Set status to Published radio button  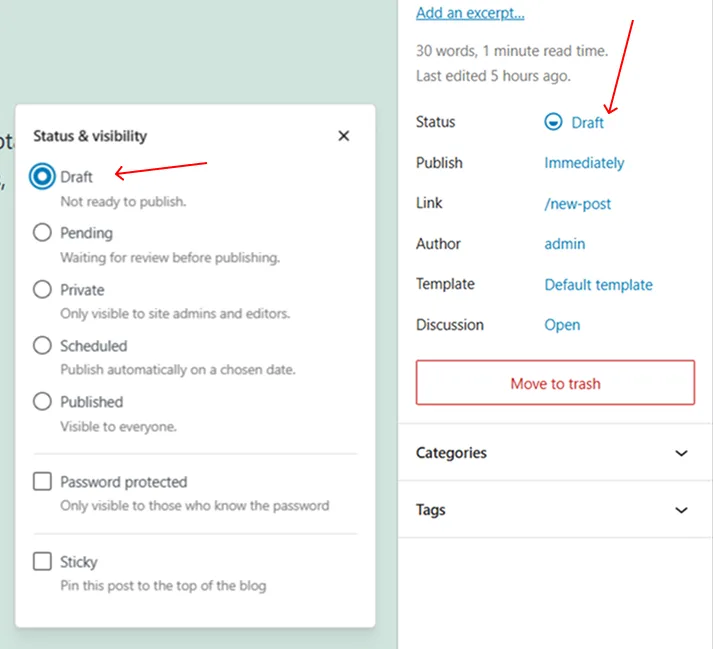point(42,401)
